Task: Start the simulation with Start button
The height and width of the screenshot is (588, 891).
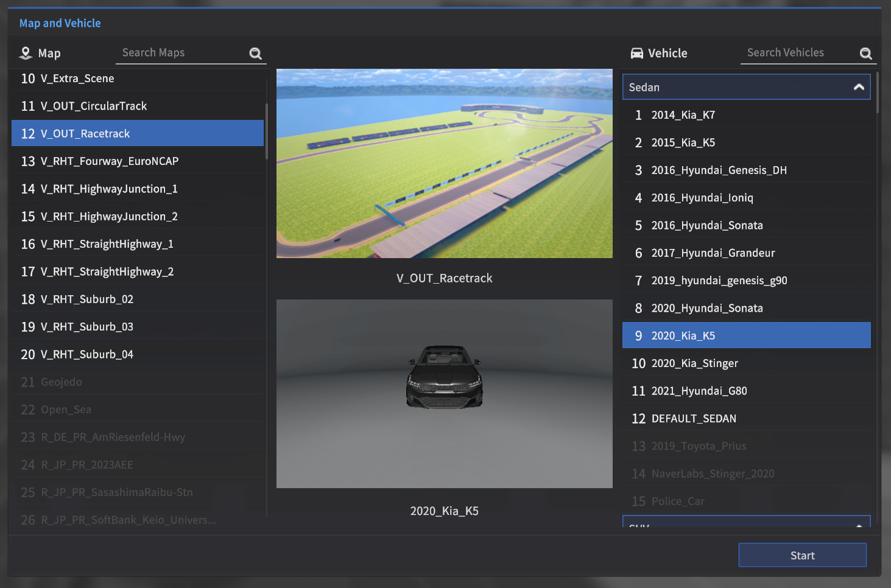Action: pyautogui.click(x=802, y=555)
